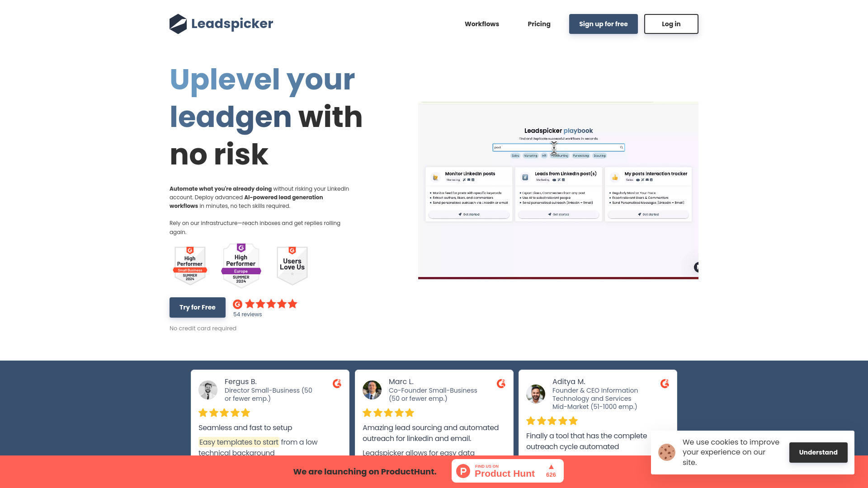Viewport: 868px width, 488px height.
Task: Click the search input field in playbook
Action: 558,147
